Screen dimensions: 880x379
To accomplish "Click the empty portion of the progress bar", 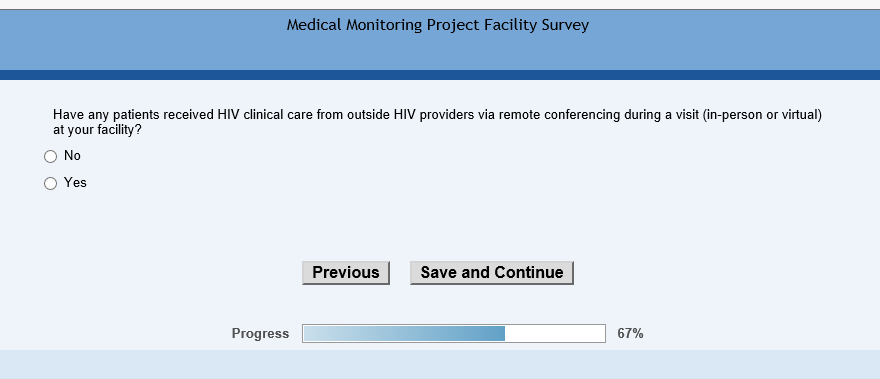I will [555, 334].
